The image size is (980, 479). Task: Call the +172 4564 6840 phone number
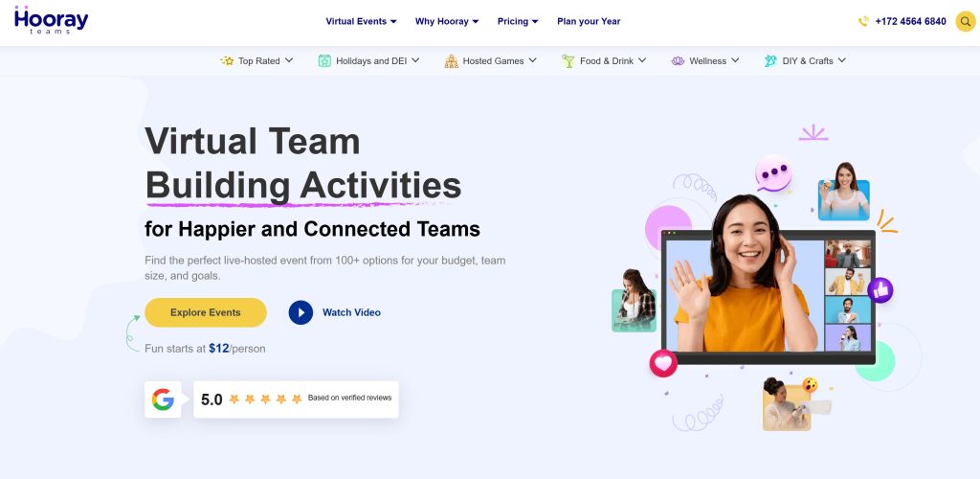coord(911,21)
